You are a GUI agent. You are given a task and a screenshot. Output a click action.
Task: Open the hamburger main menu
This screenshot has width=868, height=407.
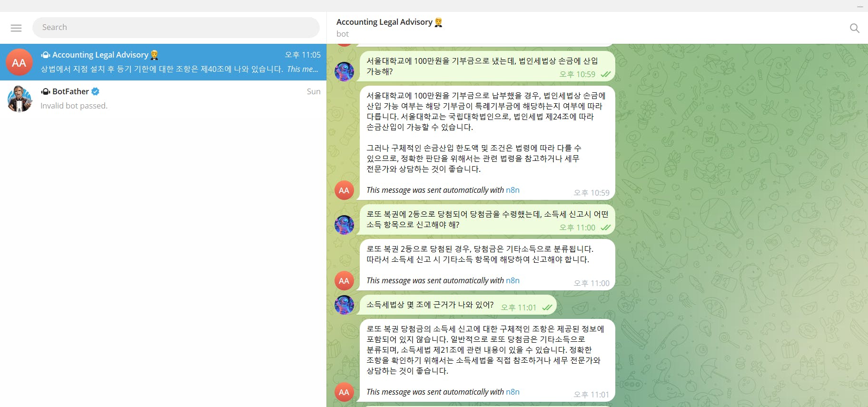pos(16,28)
